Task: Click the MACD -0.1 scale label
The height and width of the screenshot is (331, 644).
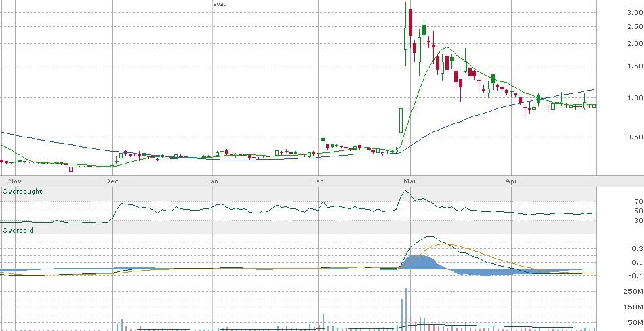Action: point(636,275)
